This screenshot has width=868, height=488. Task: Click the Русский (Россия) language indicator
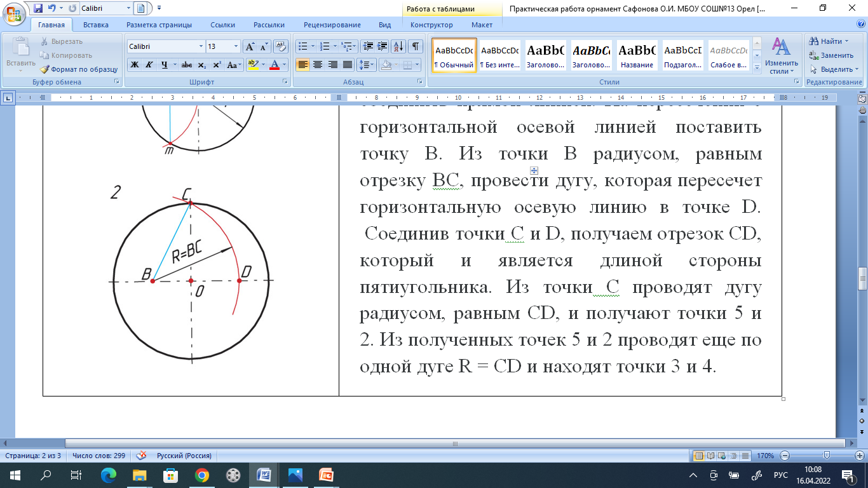[x=184, y=456]
